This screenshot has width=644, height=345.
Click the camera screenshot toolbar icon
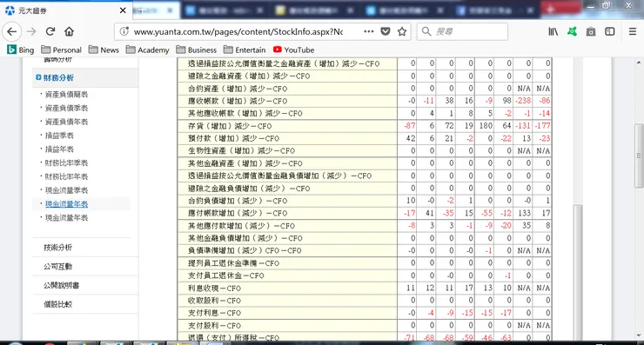[591, 31]
